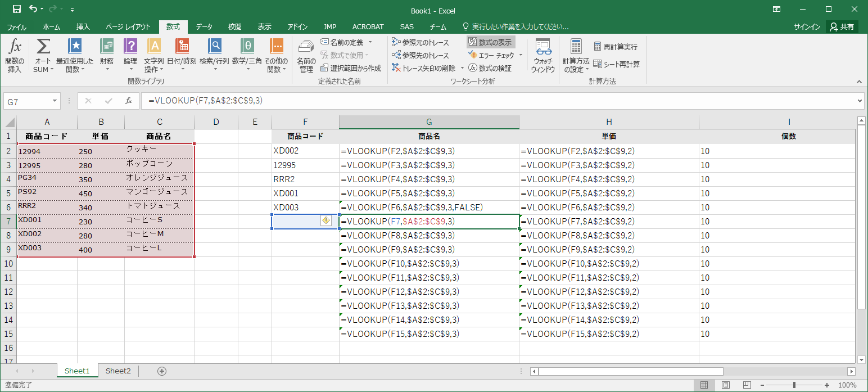Open the 検索/行列 functions library
The image size is (868, 392).
(214, 55)
